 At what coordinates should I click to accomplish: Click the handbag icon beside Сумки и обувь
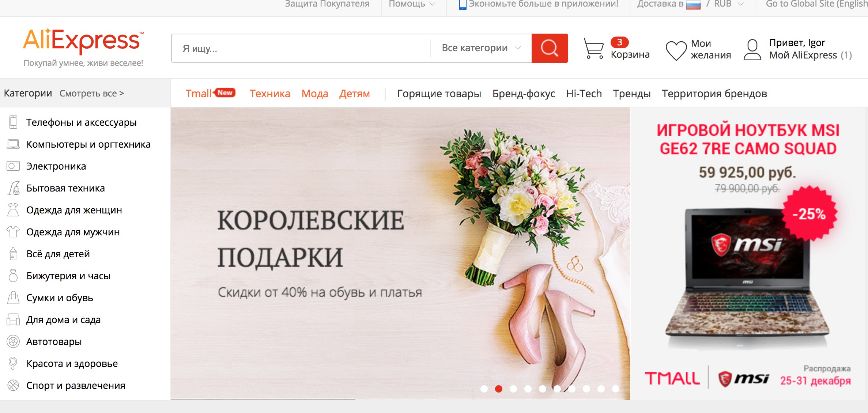(x=13, y=298)
